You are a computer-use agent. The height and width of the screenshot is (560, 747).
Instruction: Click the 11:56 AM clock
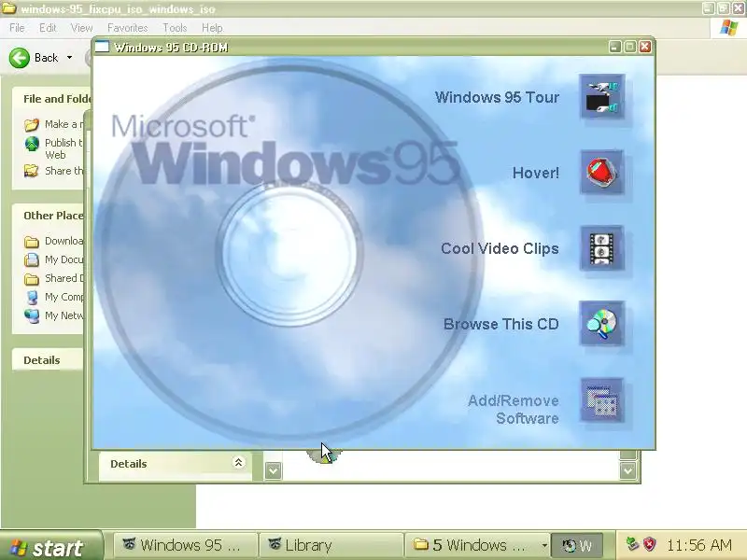click(699, 545)
